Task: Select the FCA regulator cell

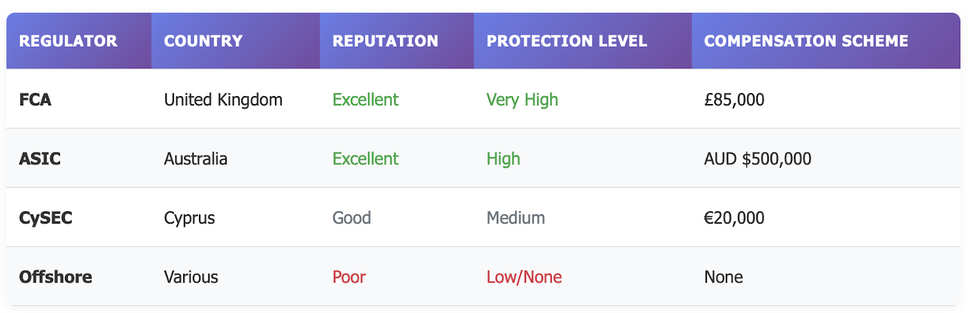Action: 36,100
